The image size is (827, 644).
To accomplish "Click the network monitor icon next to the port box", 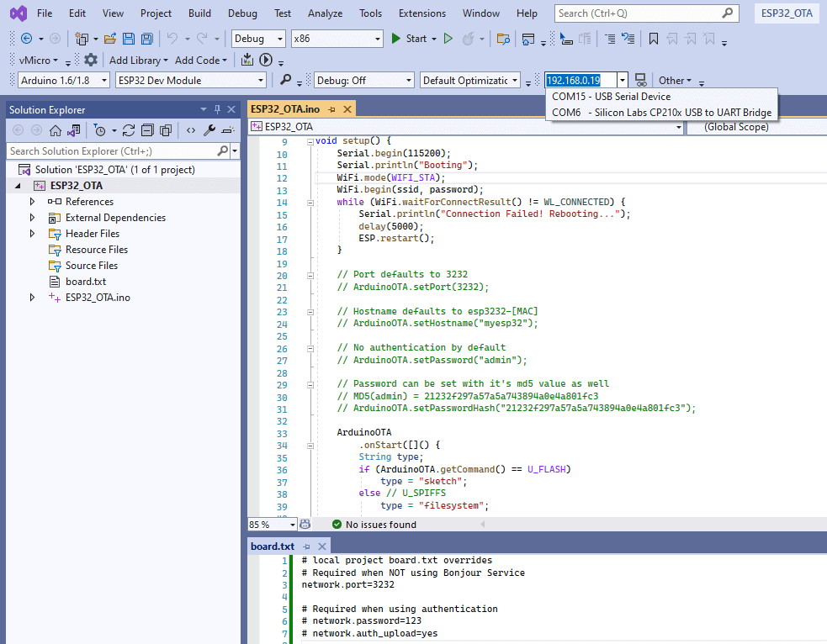I will coord(640,80).
